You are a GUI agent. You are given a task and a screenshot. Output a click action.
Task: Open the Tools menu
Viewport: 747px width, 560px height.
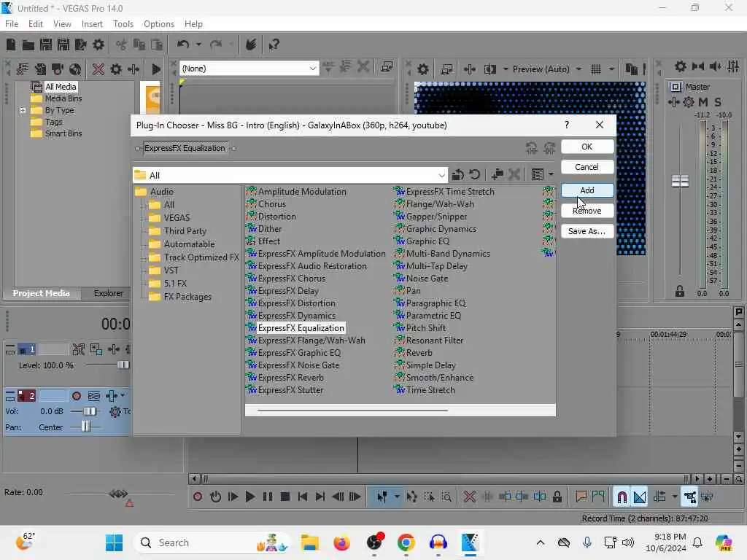[123, 24]
